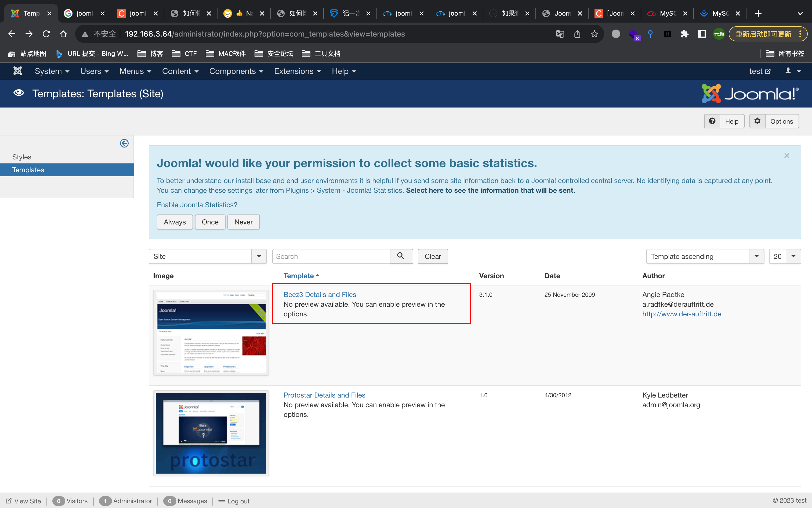Click the tab search chevron
The image size is (812, 508).
tap(800, 13)
